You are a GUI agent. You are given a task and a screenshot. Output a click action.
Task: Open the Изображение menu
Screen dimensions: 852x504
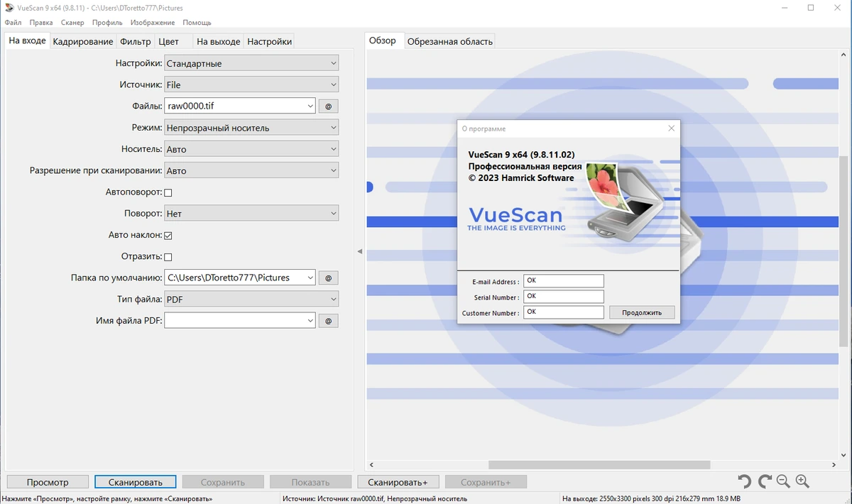[153, 23]
